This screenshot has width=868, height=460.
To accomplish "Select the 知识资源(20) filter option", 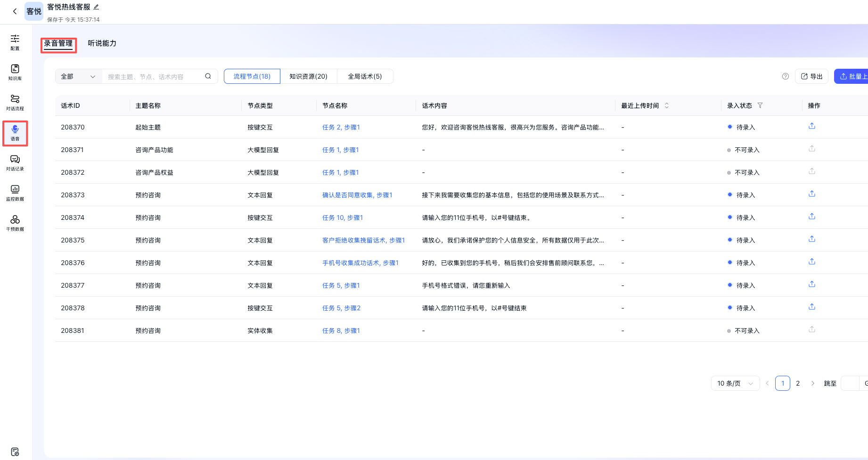I will (x=309, y=76).
